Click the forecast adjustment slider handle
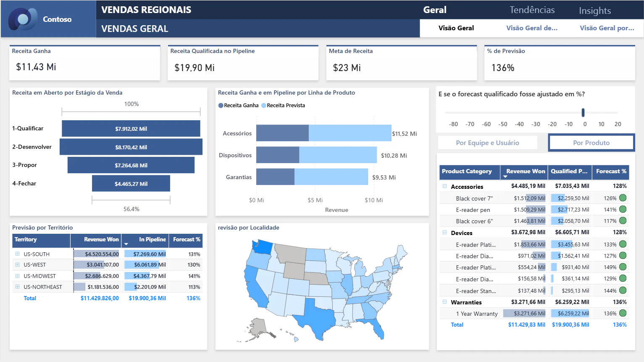Image resolution: width=644 pixels, height=362 pixels. point(583,113)
